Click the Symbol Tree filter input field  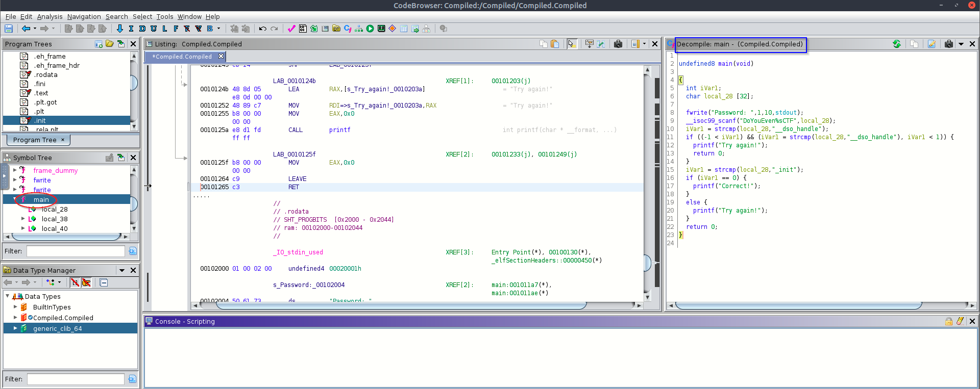pos(76,251)
